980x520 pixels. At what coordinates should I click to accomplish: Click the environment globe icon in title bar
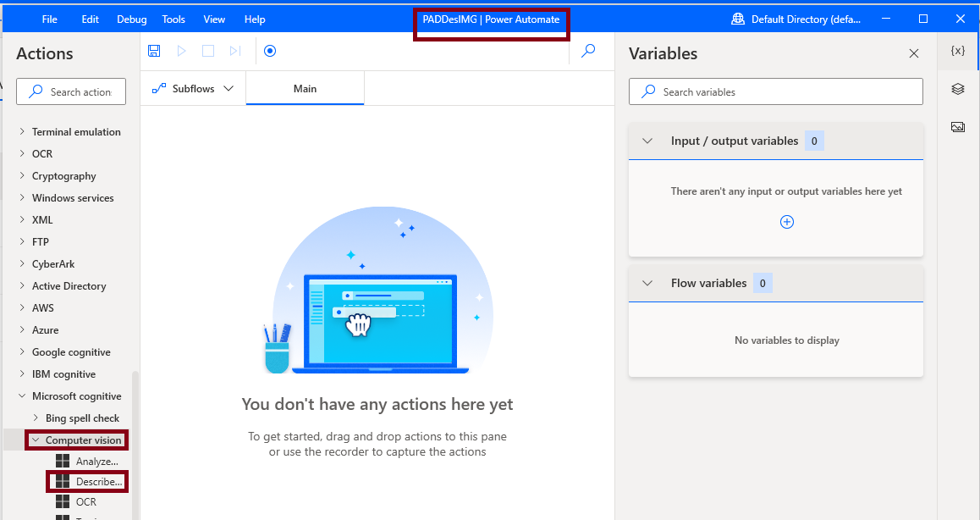click(x=738, y=19)
